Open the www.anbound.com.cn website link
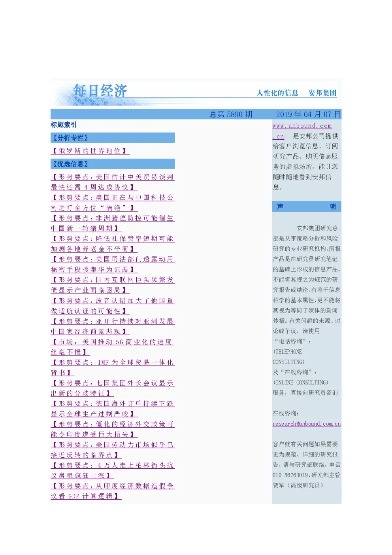This screenshot has width=392, height=555. click(302, 131)
